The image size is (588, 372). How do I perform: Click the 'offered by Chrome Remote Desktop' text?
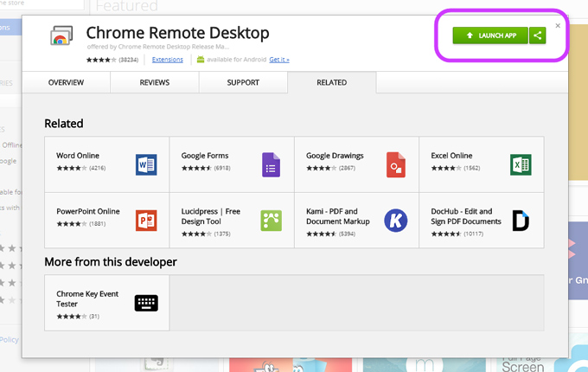(158, 47)
